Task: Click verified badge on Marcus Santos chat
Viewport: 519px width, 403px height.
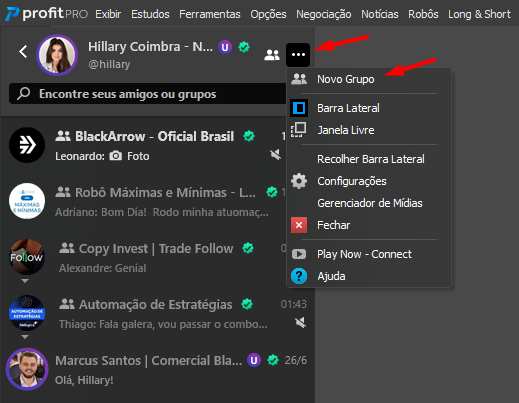Action: [273, 360]
